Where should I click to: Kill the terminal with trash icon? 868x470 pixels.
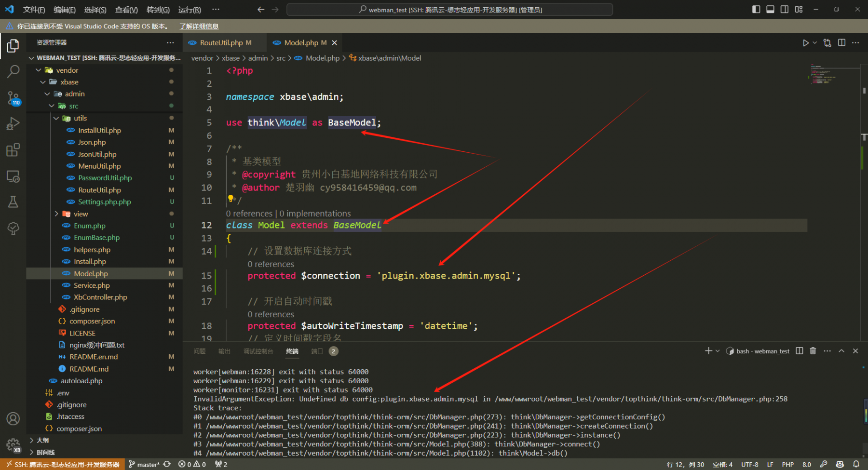click(x=813, y=351)
